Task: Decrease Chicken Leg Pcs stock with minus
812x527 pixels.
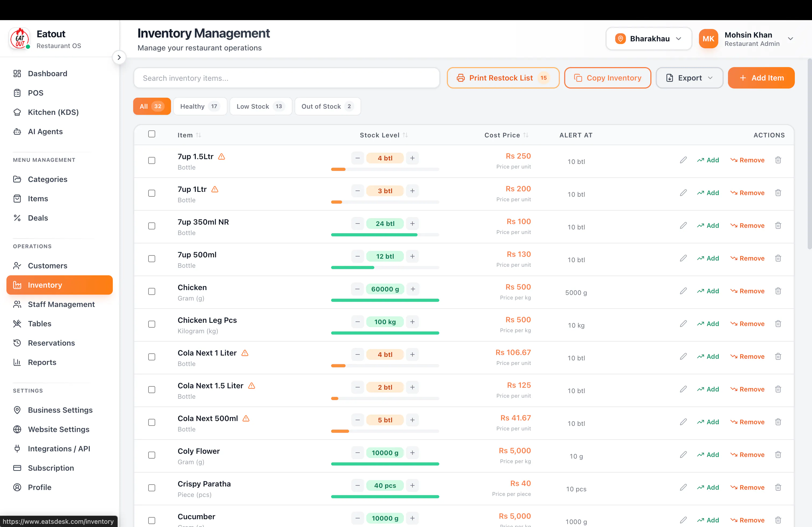Action: [x=358, y=321]
